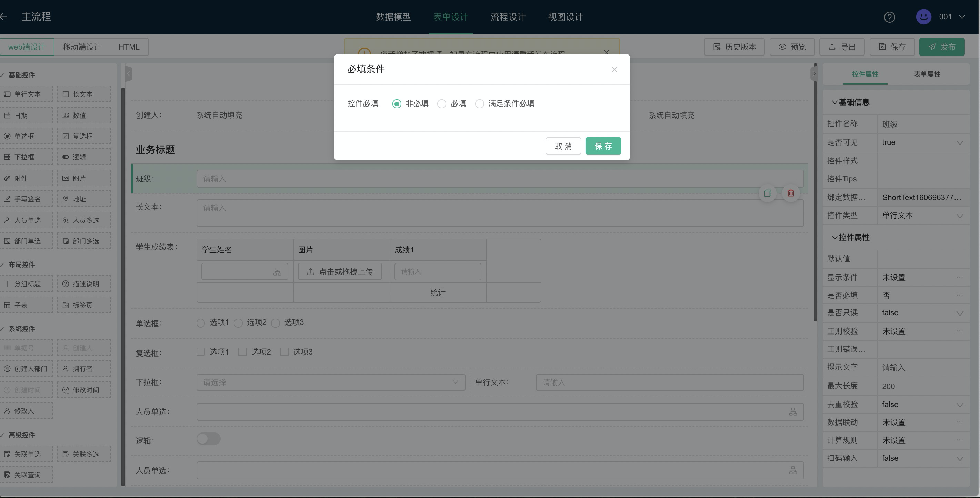Check 选项1 in the 复选框 row
Viewport: 980px width, 498px height.
point(200,352)
